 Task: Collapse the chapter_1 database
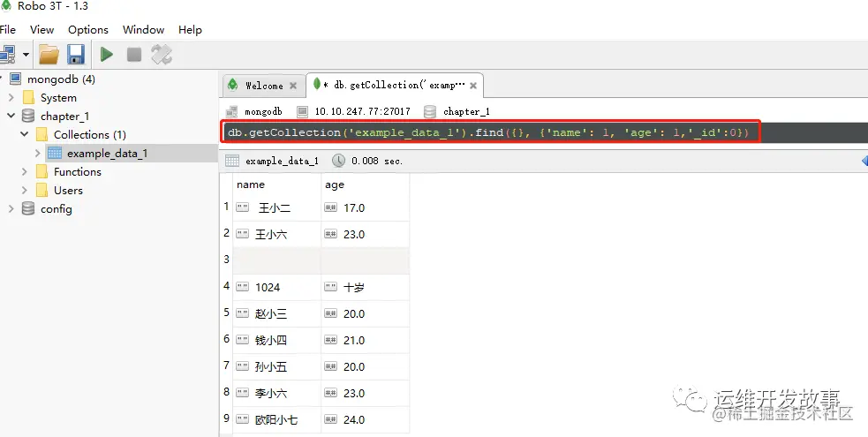coord(11,117)
